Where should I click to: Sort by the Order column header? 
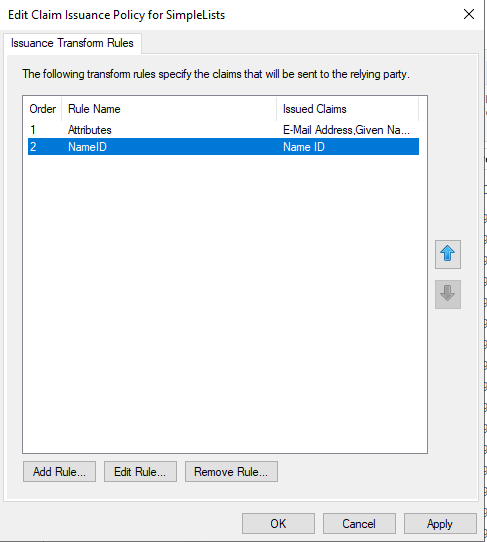click(x=43, y=109)
